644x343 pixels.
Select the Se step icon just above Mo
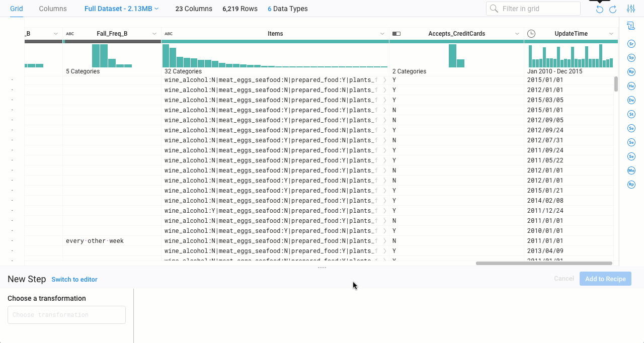click(x=631, y=156)
